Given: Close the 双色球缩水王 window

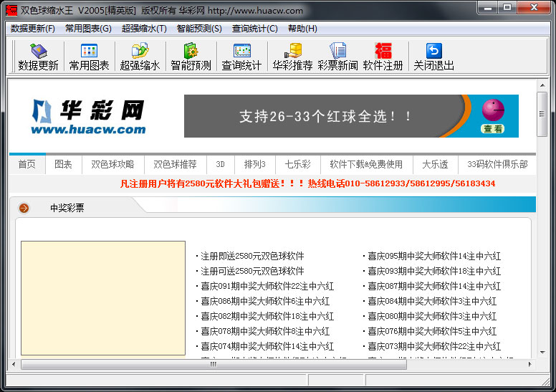Looking at the screenshot, I should 534,8.
